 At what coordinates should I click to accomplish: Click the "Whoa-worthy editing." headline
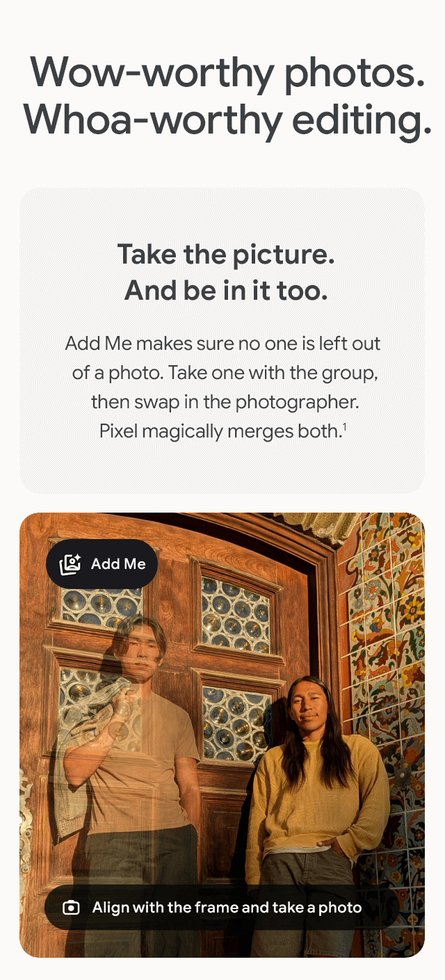[x=227, y=120]
